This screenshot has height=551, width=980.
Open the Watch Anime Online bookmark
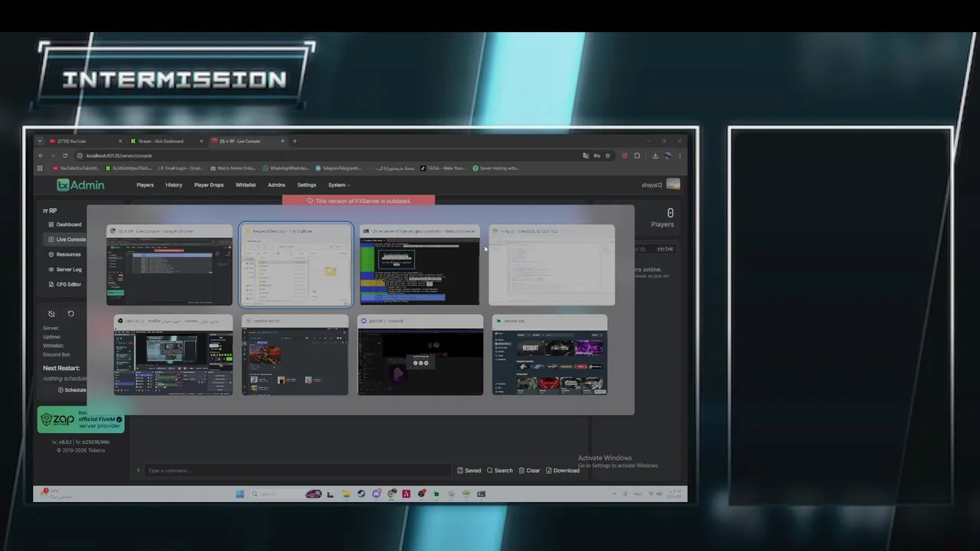(234, 168)
